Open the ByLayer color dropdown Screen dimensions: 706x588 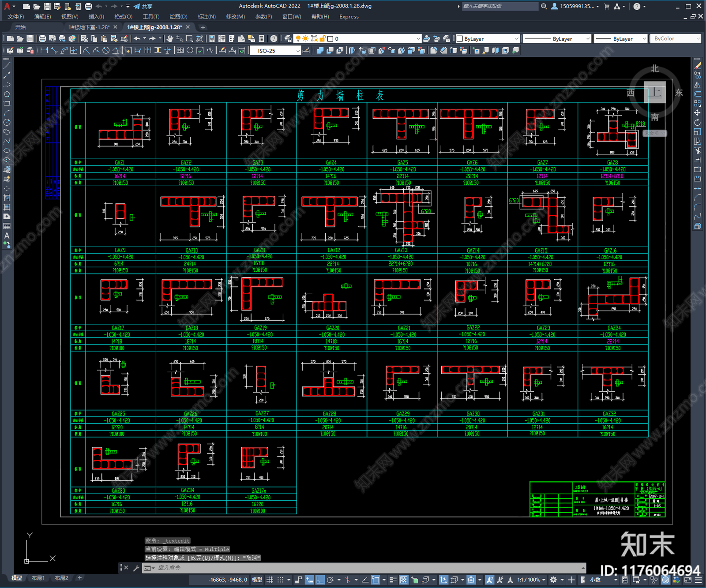coord(488,39)
